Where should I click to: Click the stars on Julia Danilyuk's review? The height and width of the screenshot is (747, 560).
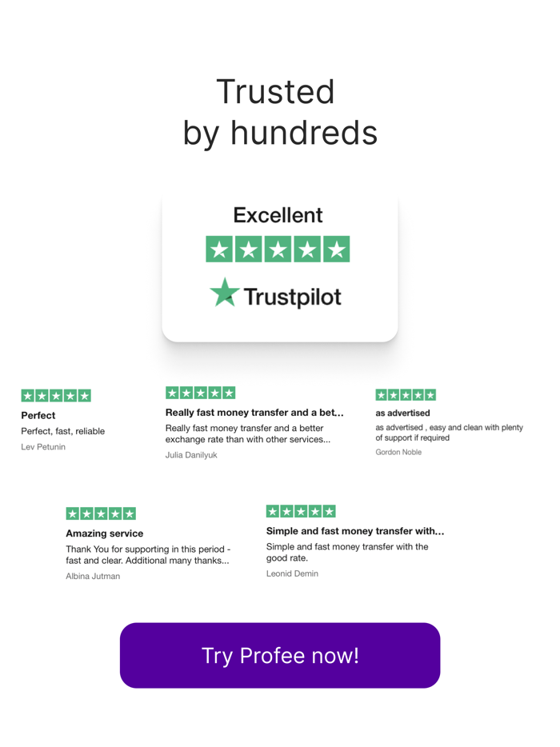tap(200, 392)
